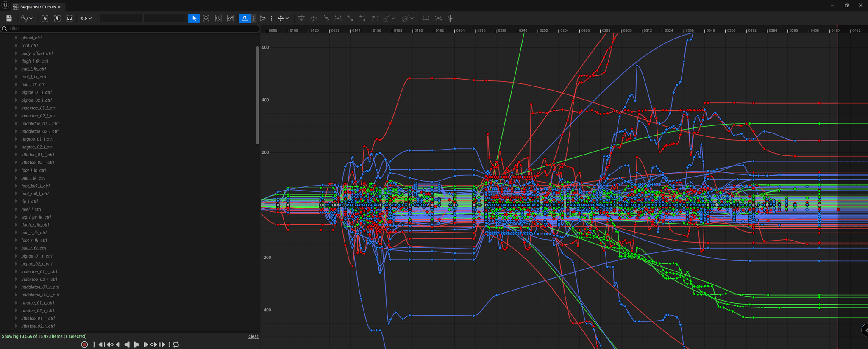Set constant stepped key interpolation

[x=362, y=18]
